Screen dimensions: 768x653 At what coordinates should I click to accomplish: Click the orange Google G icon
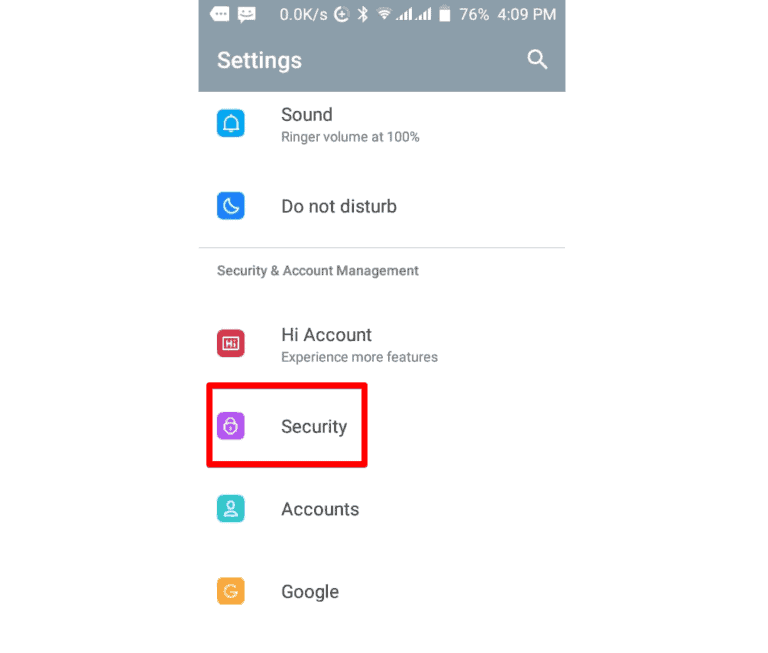[x=231, y=591]
